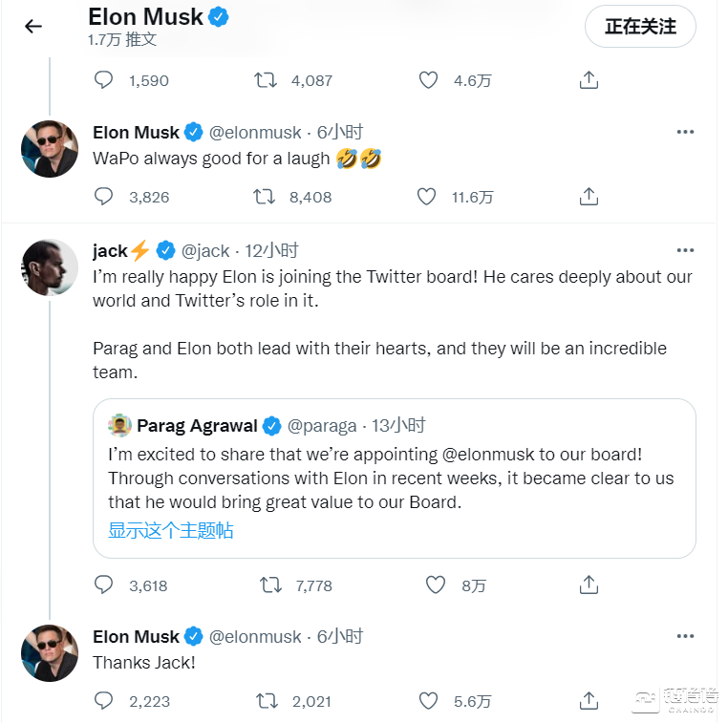Like the WaPo laugh tweet
Screen dimensions: 728x723
427,197
